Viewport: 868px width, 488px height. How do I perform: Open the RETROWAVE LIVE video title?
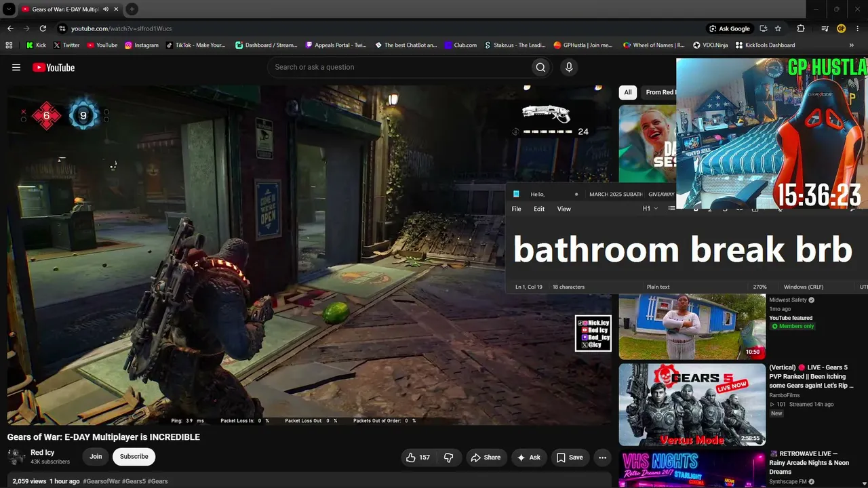click(x=809, y=462)
